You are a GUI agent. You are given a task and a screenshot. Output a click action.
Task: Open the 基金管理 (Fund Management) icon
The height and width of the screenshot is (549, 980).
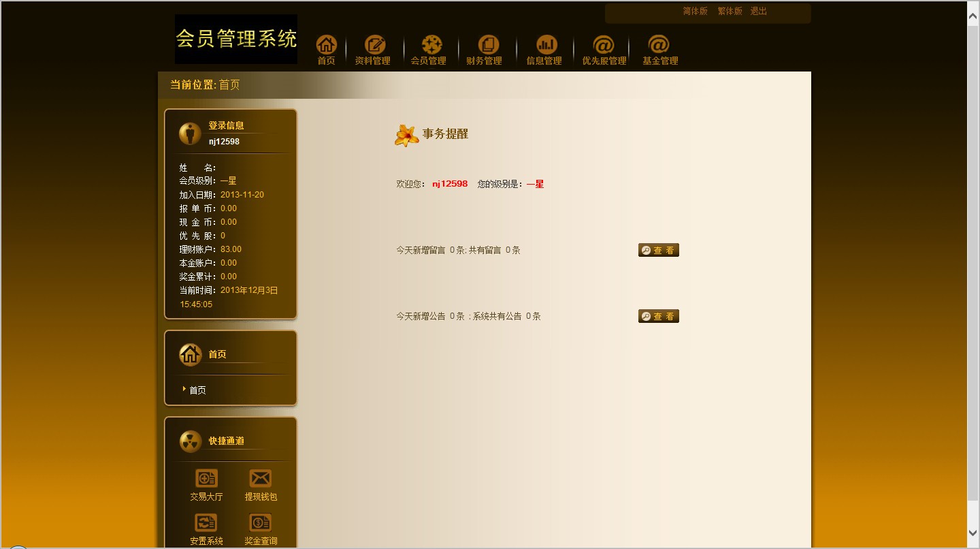pos(658,45)
